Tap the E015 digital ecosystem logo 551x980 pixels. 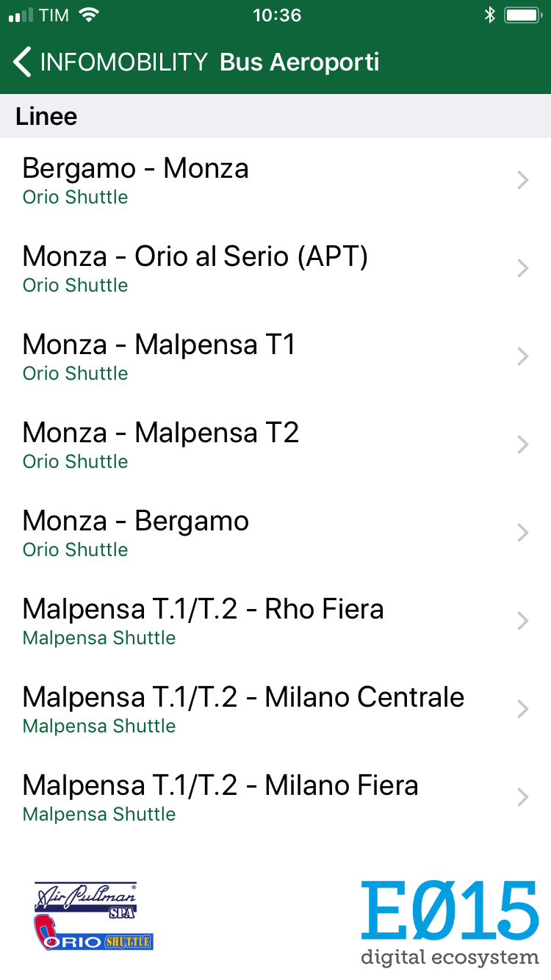(450, 923)
